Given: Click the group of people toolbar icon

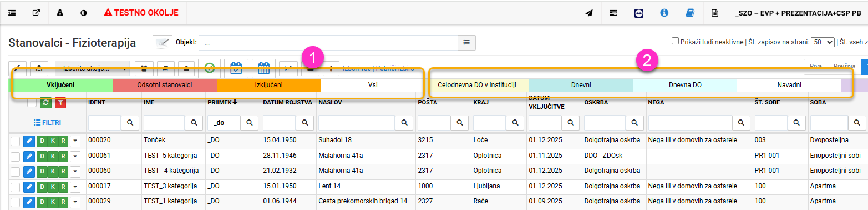Looking at the screenshot, I should [x=144, y=68].
